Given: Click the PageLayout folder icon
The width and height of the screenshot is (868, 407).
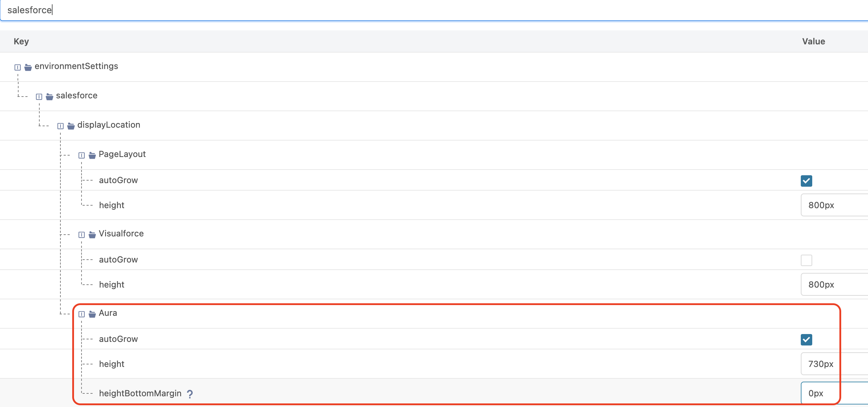Looking at the screenshot, I should [x=92, y=155].
